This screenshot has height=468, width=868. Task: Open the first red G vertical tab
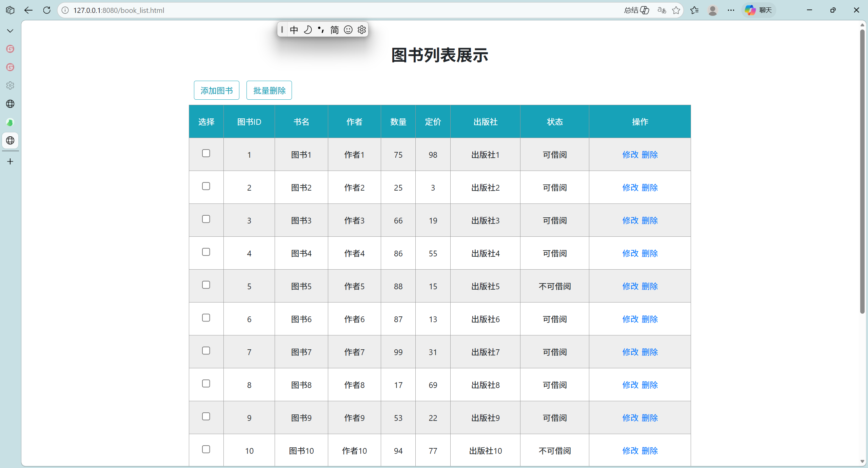pos(10,49)
